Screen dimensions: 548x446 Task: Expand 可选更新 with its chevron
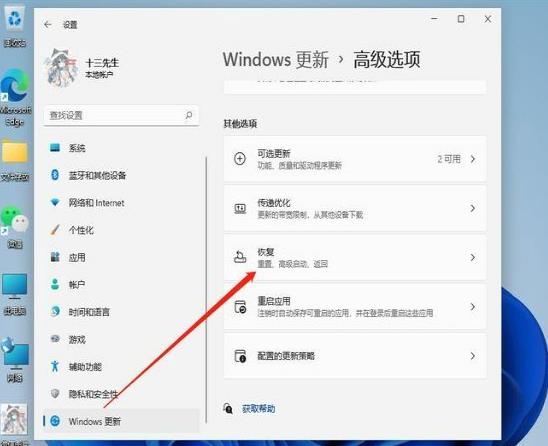point(473,159)
